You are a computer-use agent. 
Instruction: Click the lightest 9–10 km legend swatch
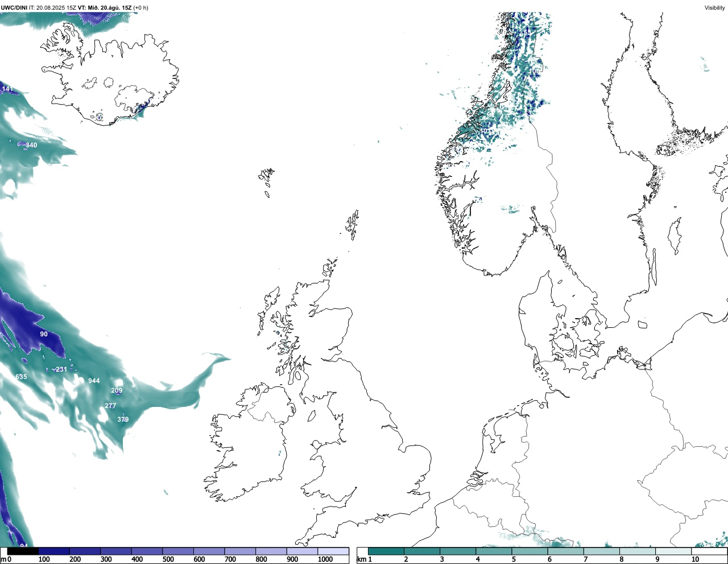[x=673, y=551]
